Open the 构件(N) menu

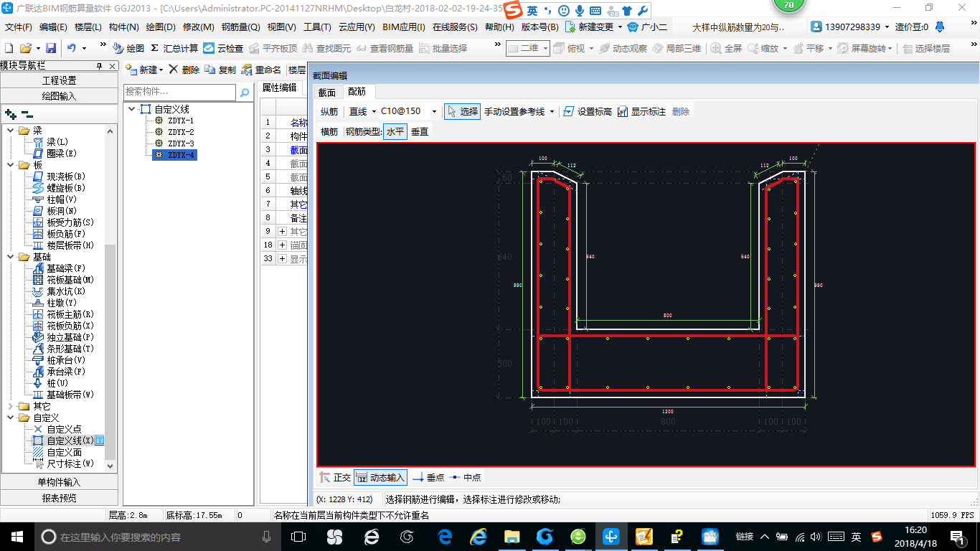click(123, 27)
